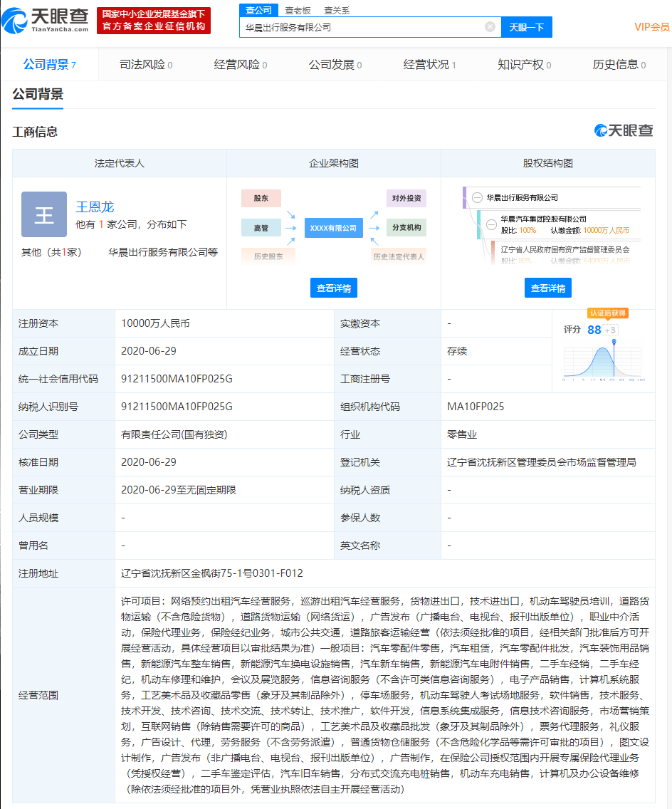
Task: Select the 股东 node in the enterprise chart
Action: (261, 199)
